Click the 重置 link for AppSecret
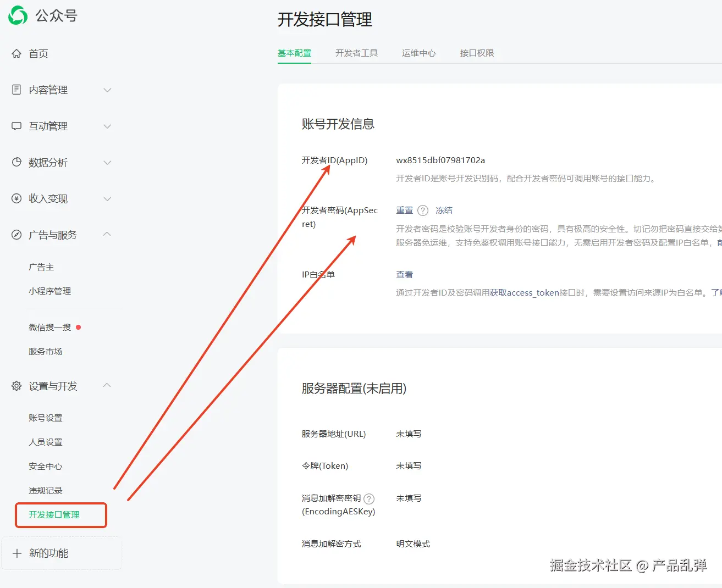The width and height of the screenshot is (722, 588). (x=404, y=210)
